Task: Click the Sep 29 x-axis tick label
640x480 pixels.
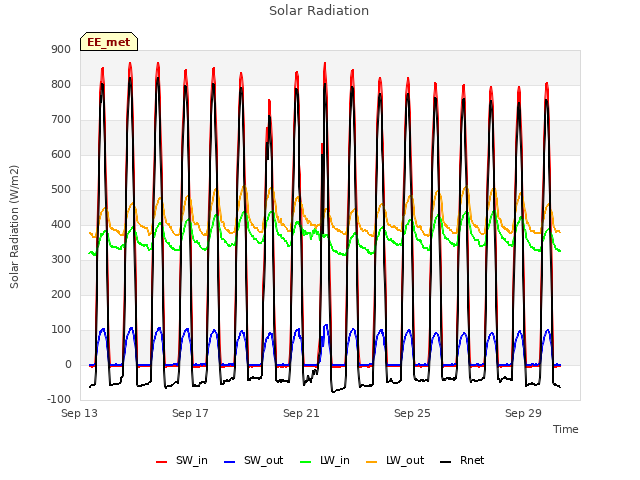Action: click(523, 413)
